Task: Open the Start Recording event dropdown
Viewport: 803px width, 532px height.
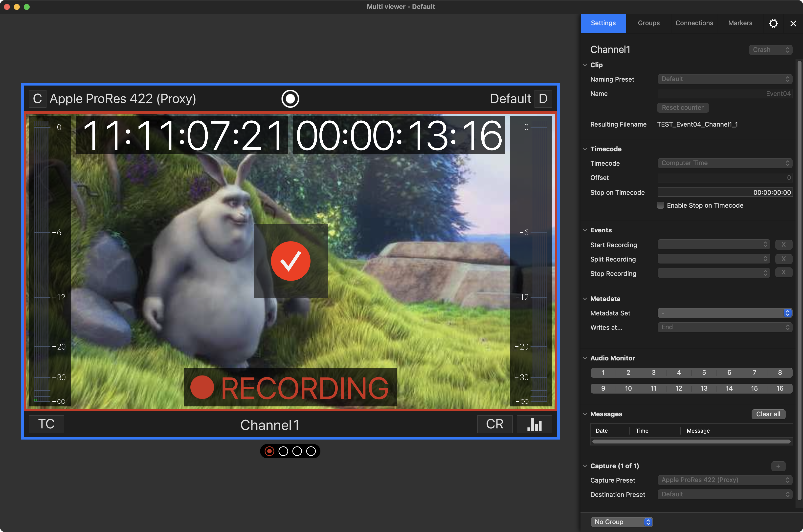Action: (x=714, y=245)
